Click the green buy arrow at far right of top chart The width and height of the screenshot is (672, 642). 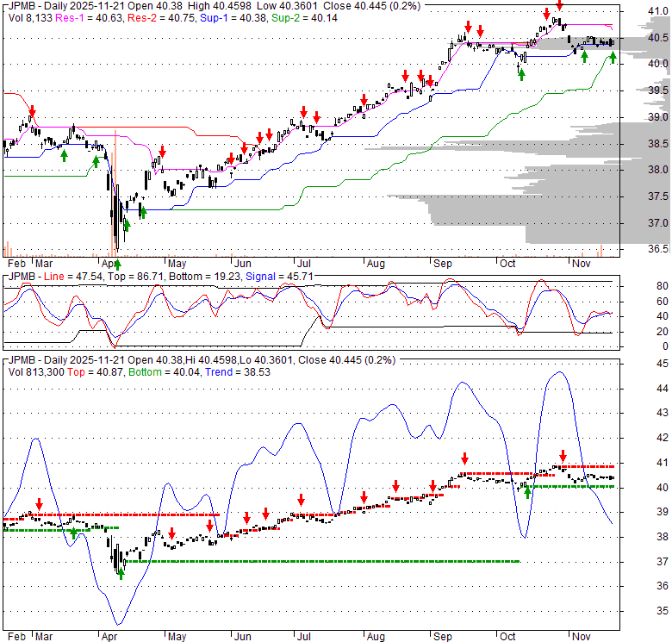[x=613, y=57]
